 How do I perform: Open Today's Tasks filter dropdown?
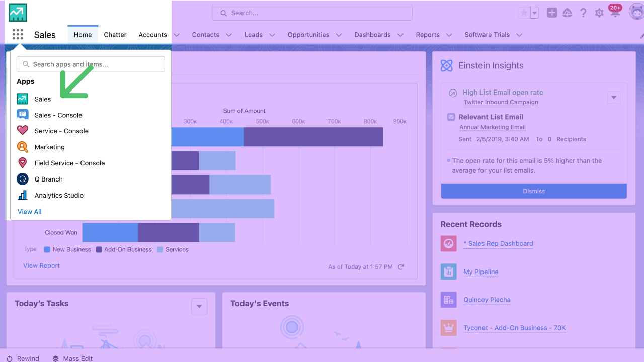pyautogui.click(x=199, y=306)
